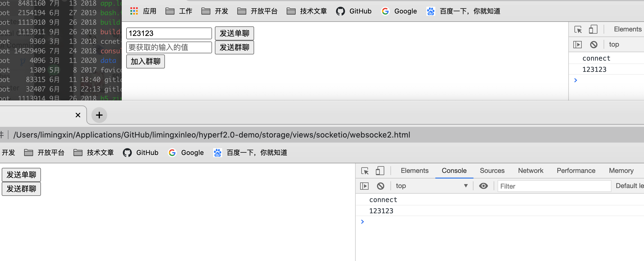Switch to Performance tab in lower DevTools
Screen dimensions: 644x261
point(576,171)
